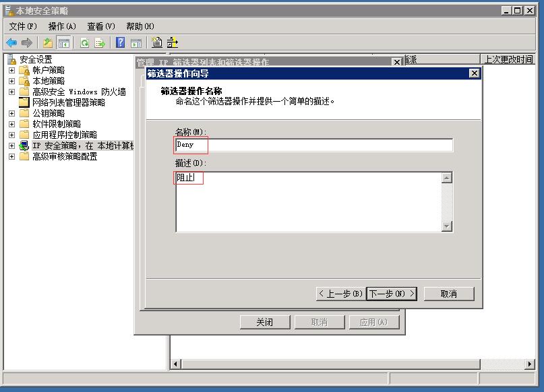
Task: Open the Help toolbar icon
Action: click(120, 42)
